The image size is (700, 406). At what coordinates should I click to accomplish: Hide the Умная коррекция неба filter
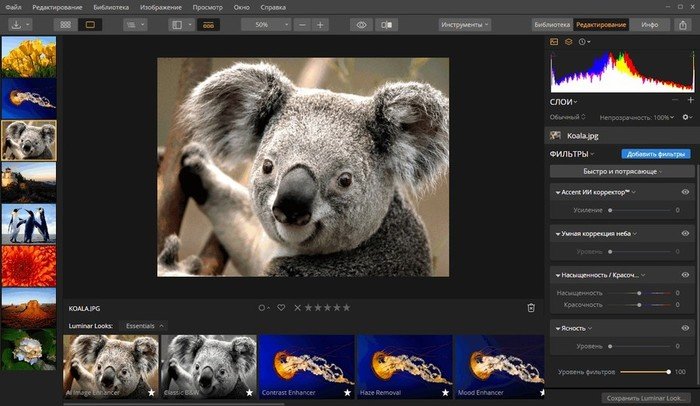tap(686, 233)
